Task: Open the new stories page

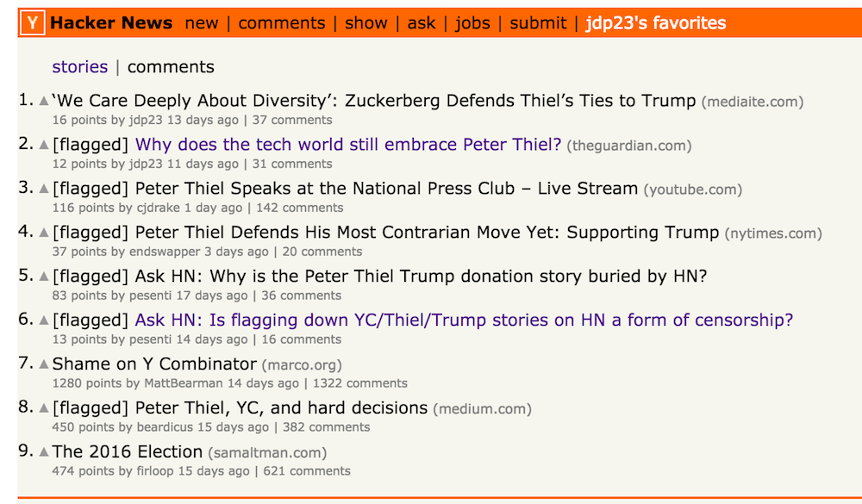Action: [x=201, y=23]
